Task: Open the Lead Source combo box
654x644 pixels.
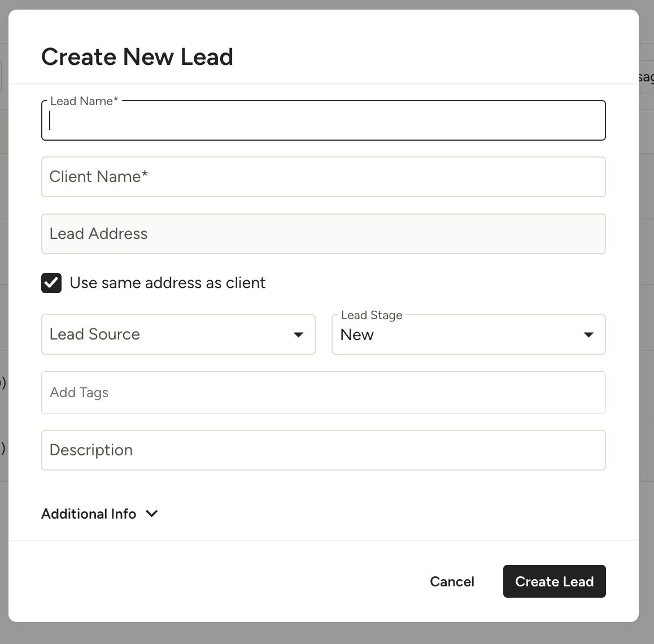Action: [178, 334]
